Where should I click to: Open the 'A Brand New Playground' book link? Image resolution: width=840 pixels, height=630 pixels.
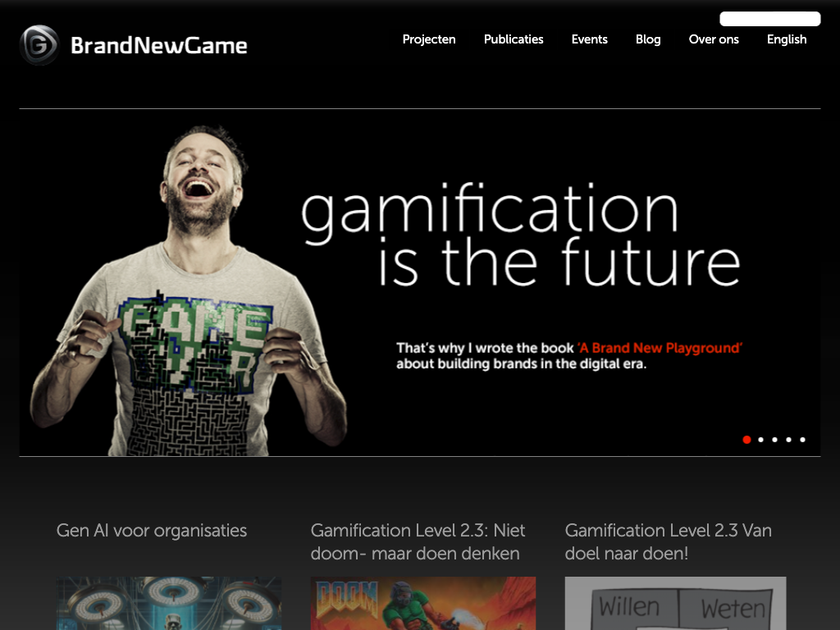[660, 348]
